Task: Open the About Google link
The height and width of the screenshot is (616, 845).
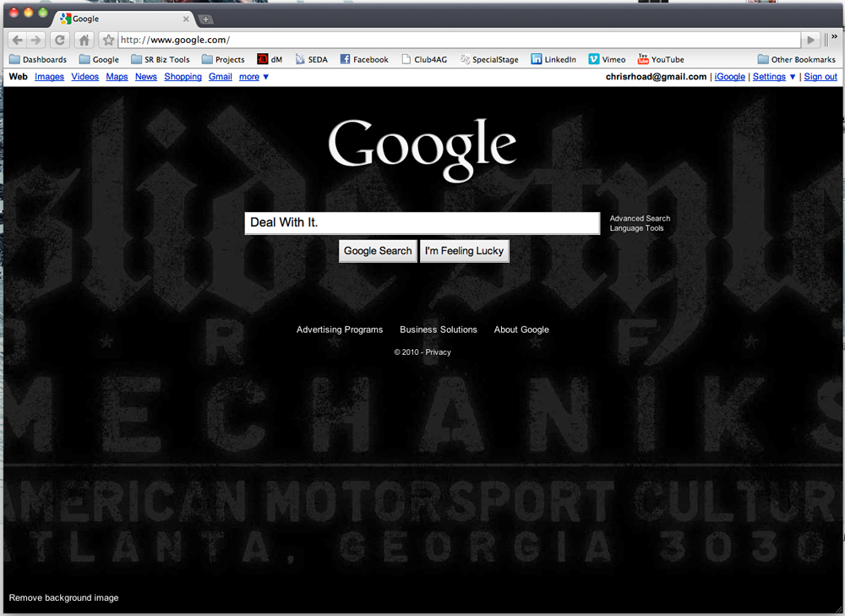Action: (x=521, y=330)
